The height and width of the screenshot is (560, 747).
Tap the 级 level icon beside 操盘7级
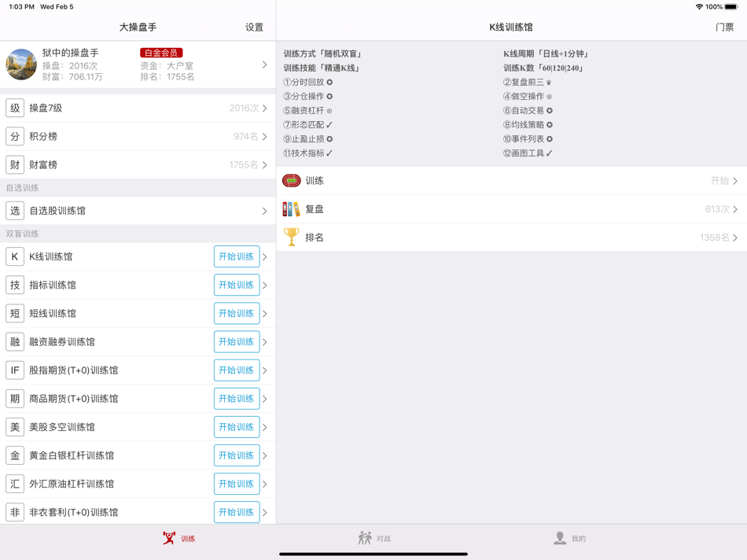[15, 109]
